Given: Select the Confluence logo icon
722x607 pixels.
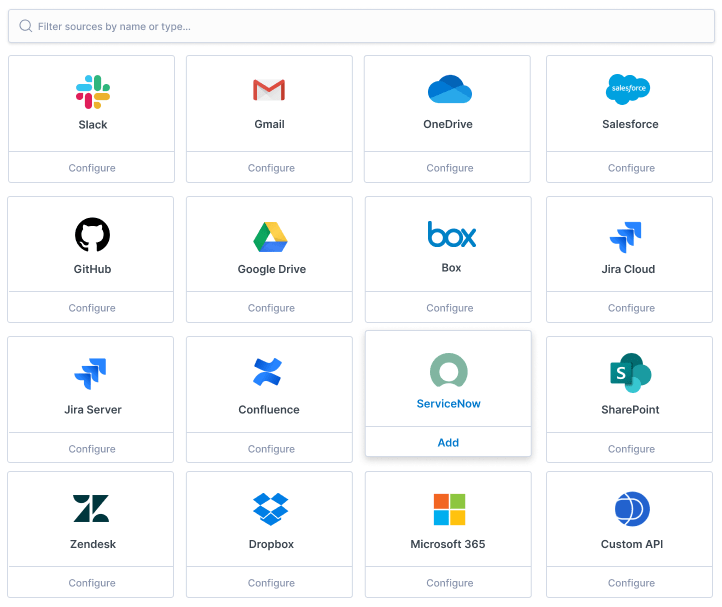Looking at the screenshot, I should pyautogui.click(x=268, y=372).
